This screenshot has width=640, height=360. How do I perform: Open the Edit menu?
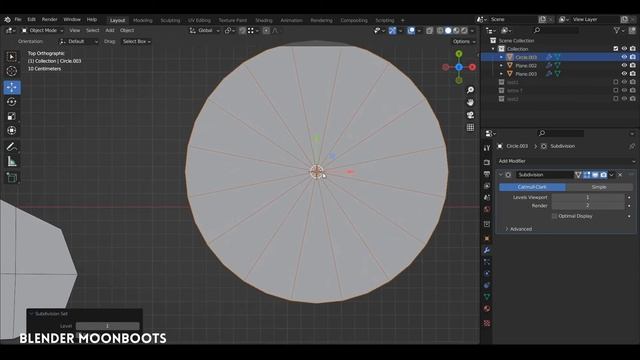tap(31, 20)
